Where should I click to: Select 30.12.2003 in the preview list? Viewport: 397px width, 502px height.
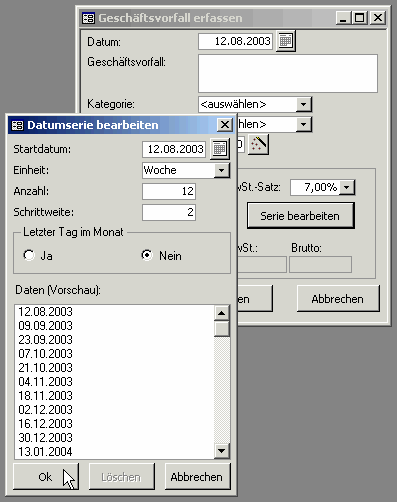pos(114,438)
